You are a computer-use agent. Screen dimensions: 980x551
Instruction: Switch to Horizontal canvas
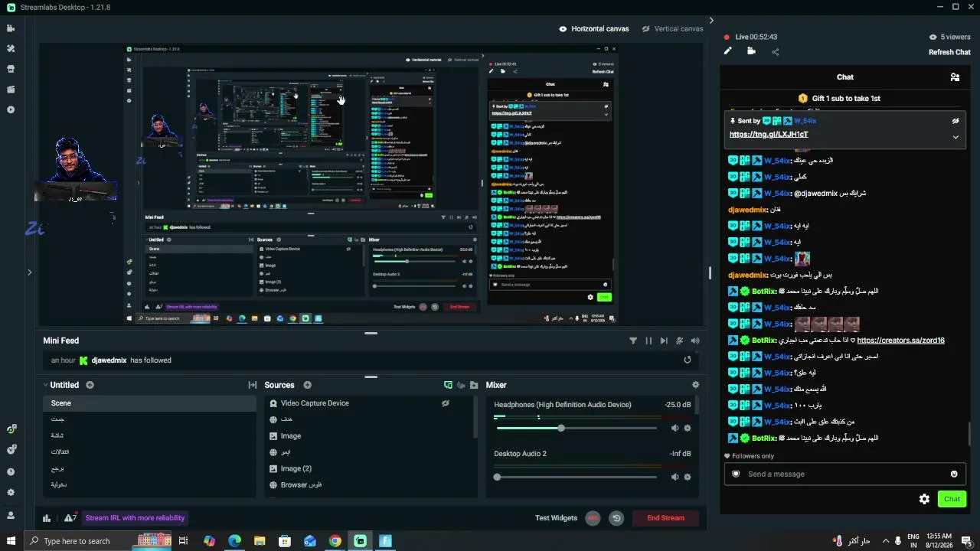tap(594, 29)
